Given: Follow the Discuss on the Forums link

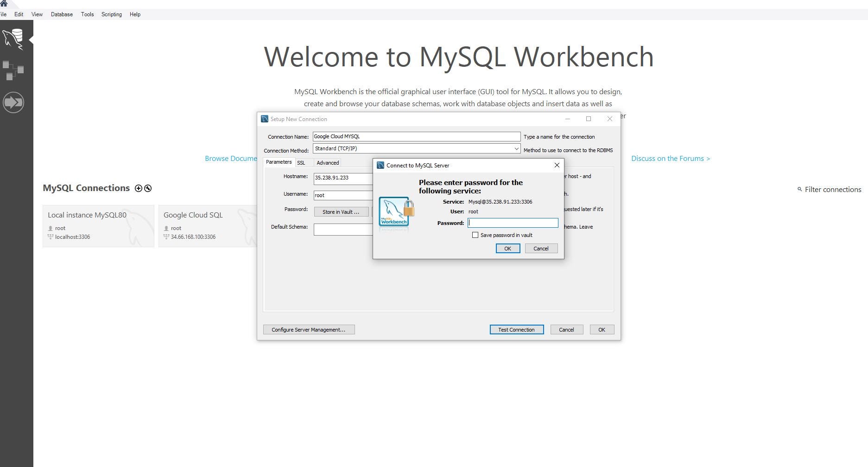Looking at the screenshot, I should click(x=671, y=159).
